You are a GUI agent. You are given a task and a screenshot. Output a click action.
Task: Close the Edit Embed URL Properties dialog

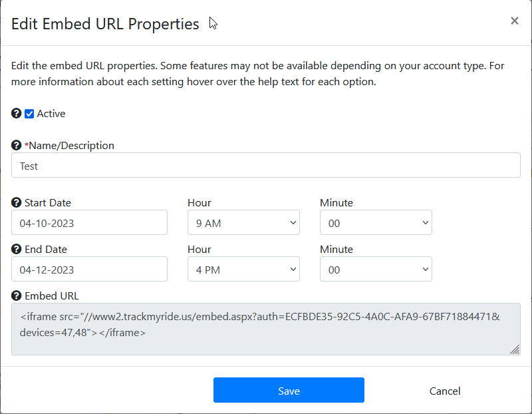click(514, 21)
